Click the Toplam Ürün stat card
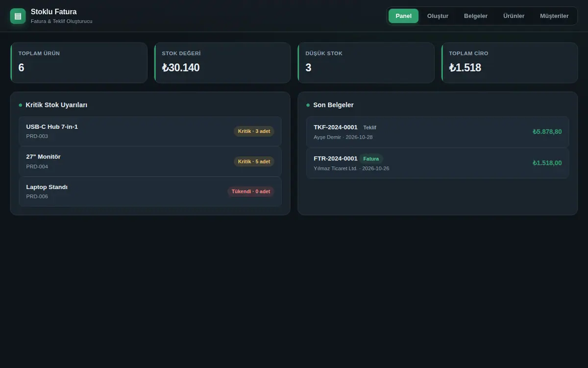The height and width of the screenshot is (368, 588). click(79, 63)
